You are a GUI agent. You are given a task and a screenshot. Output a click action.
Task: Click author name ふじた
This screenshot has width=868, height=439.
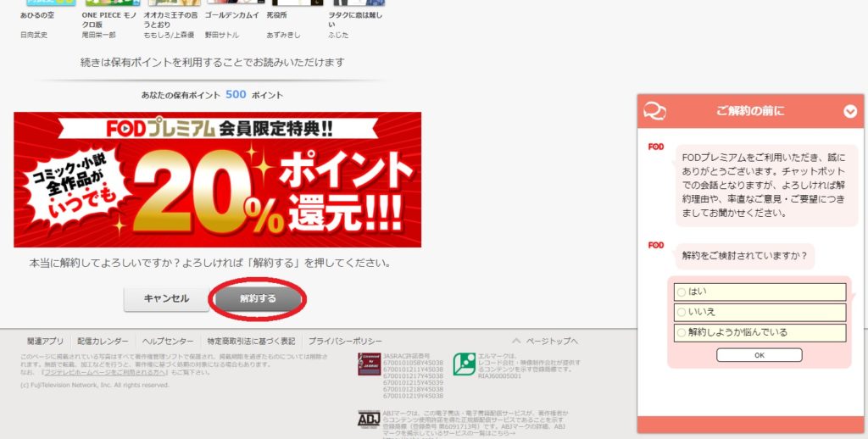[x=337, y=35]
